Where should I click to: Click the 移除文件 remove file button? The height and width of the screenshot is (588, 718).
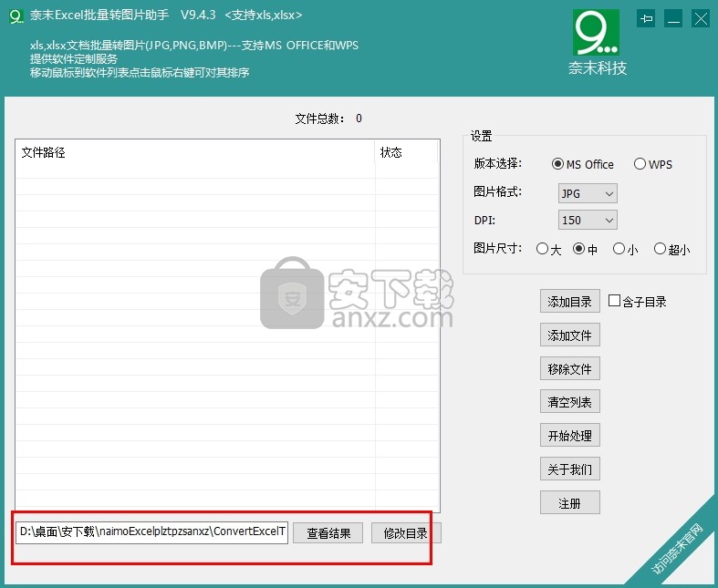(x=569, y=368)
